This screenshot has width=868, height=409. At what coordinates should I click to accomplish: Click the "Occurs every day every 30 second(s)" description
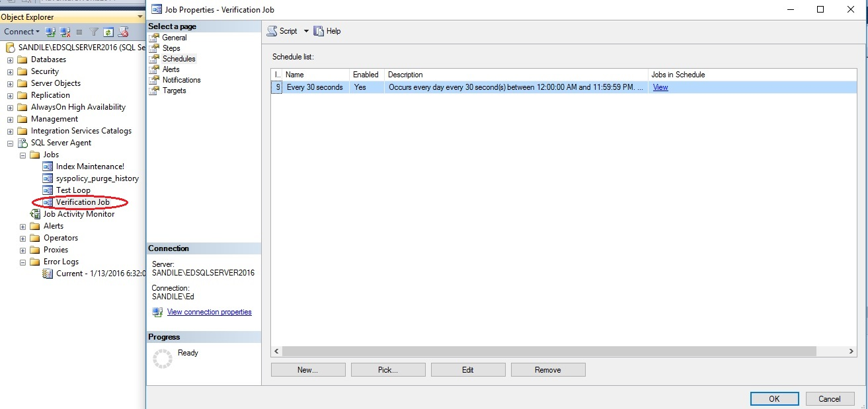[x=516, y=87]
